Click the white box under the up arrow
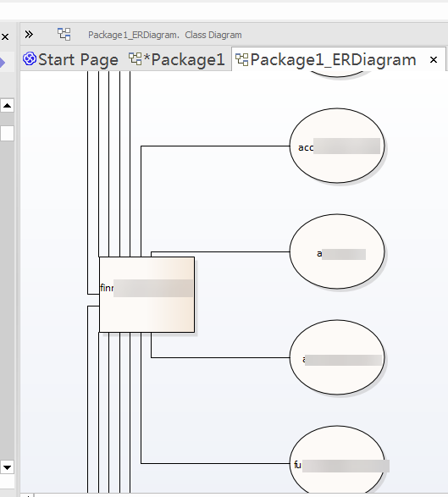448x497 pixels. tap(7, 134)
